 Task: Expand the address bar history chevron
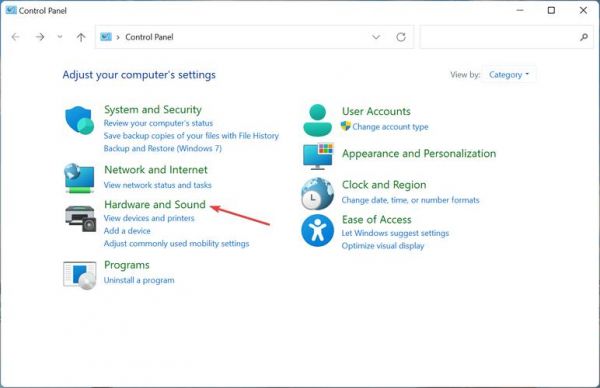(x=376, y=37)
